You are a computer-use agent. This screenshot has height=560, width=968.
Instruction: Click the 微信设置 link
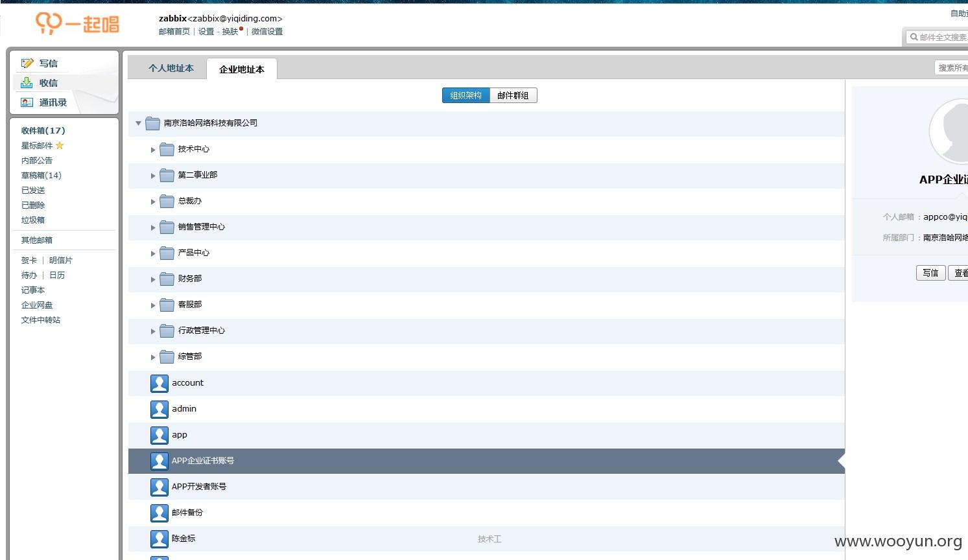(267, 31)
